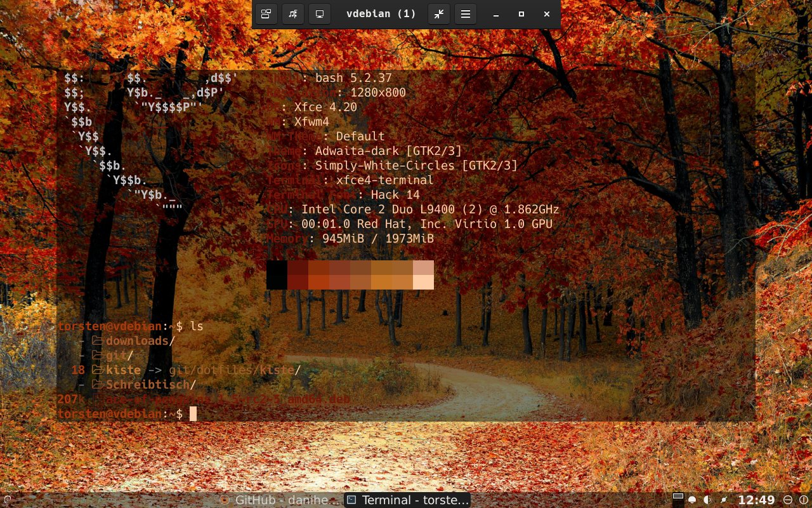
Task: Switch to the GitHub browser window in taskbar
Action: pos(277,500)
